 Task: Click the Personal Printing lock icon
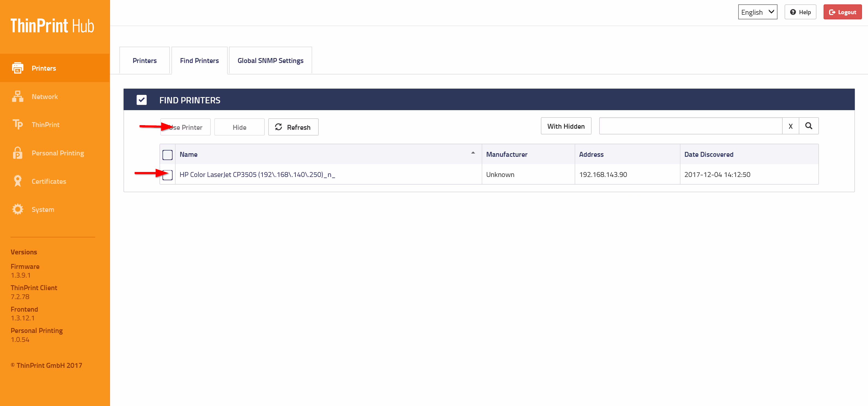pos(17,153)
